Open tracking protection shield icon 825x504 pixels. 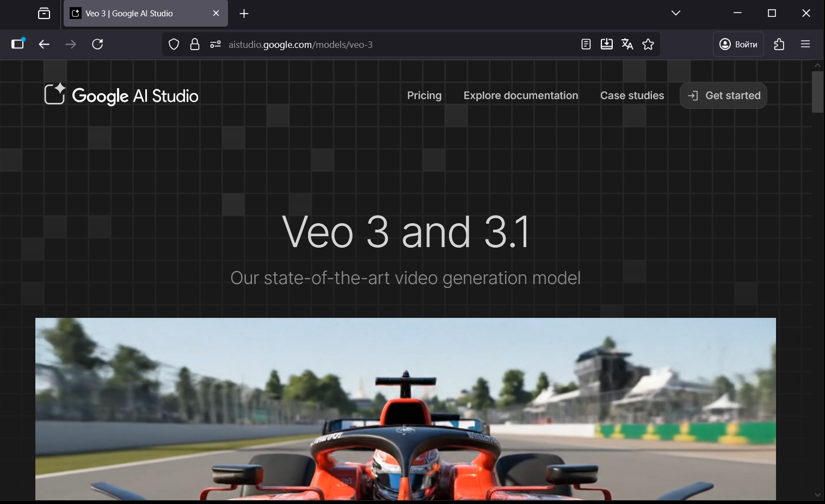click(x=174, y=45)
